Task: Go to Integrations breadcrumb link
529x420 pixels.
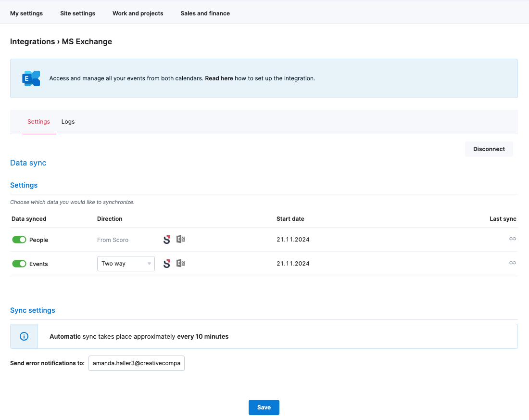Action: click(32, 41)
